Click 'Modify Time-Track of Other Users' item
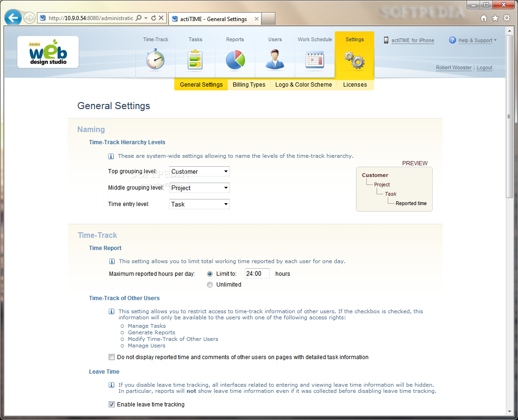Screen dimensions: 518x420 click(x=173, y=339)
